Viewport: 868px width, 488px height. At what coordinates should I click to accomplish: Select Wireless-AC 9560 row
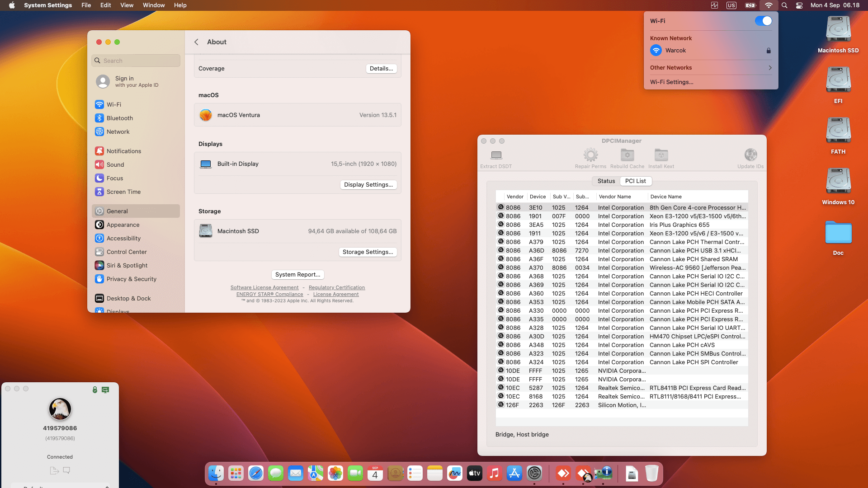[622, 267]
